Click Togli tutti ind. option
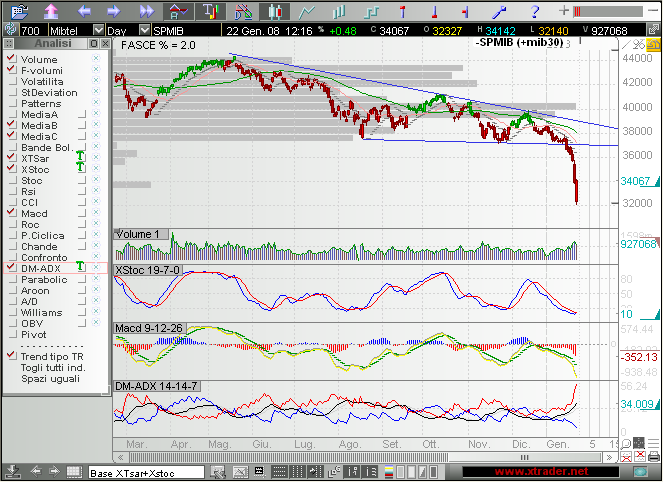 click(x=54, y=367)
